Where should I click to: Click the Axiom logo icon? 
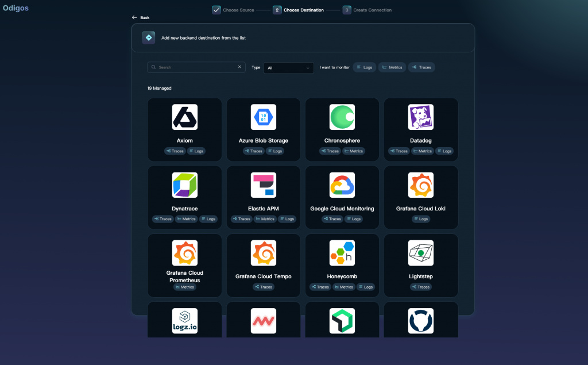pos(184,117)
